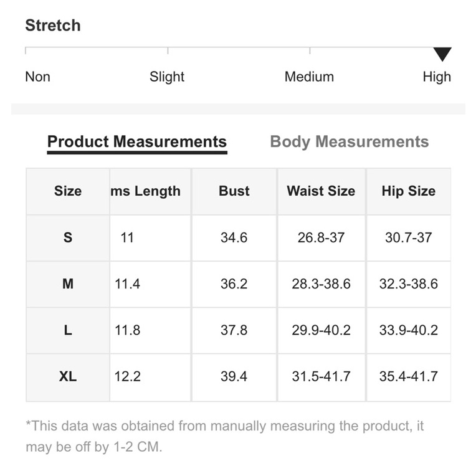Click the Stretch heading
The width and height of the screenshot is (476, 476).
click(x=53, y=26)
